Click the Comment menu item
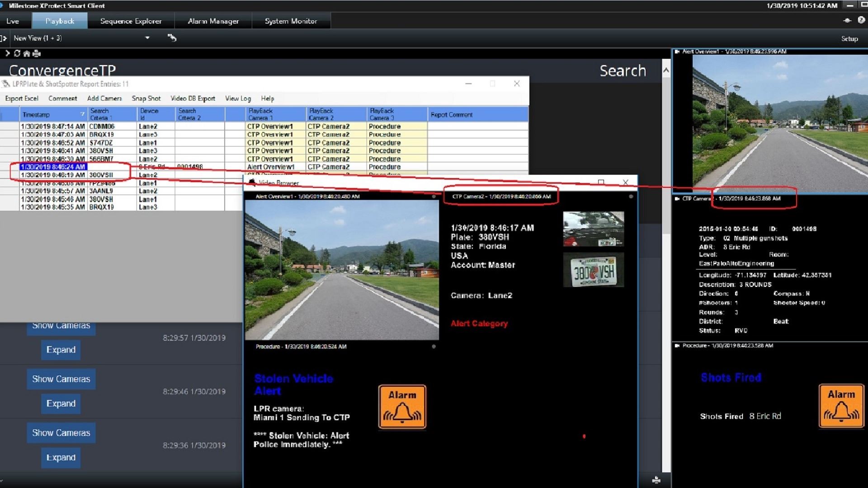This screenshot has width=868, height=488. coord(63,99)
